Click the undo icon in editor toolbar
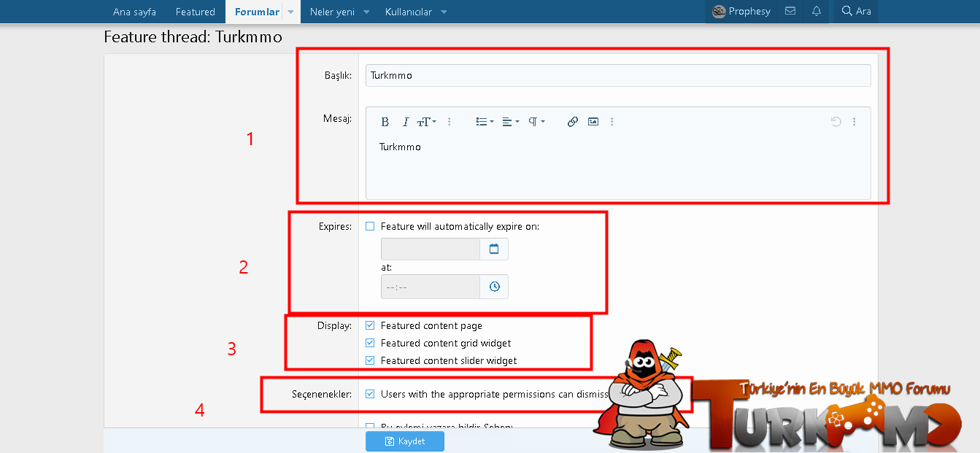 [836, 122]
